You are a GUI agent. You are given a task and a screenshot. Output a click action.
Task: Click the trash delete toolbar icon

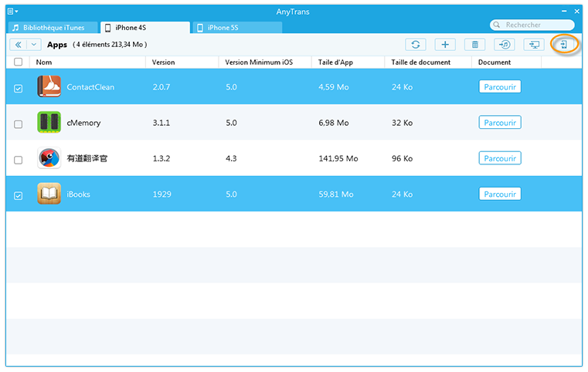474,45
